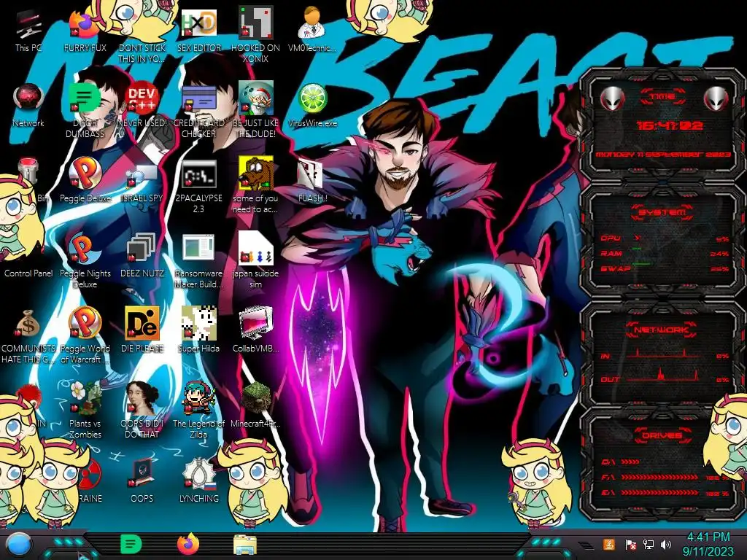Screen dimensions: 747x560
Task: Launch Firefox from the taskbar
Action: coord(188,544)
